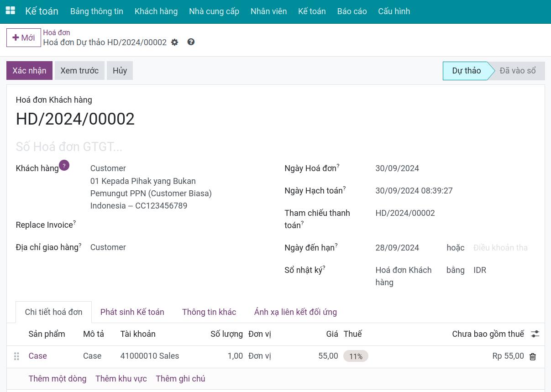Click Thêm khu vực to add a section
The height and width of the screenshot is (392, 551).
coord(121,379)
